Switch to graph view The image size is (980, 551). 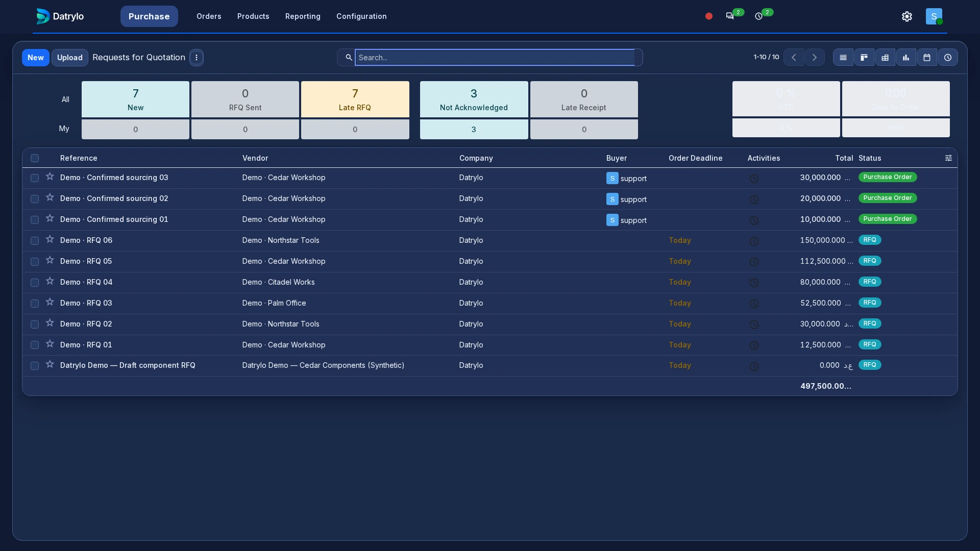[x=906, y=58]
